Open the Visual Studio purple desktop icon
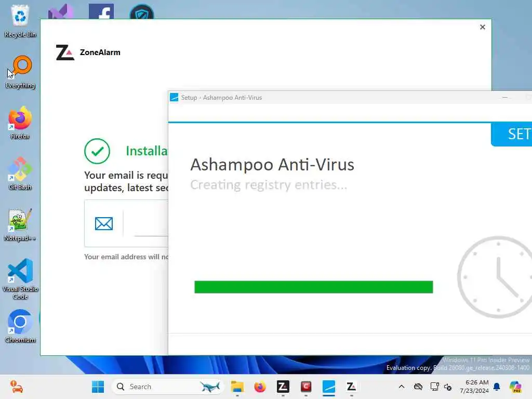The image size is (532, 399). click(x=61, y=12)
